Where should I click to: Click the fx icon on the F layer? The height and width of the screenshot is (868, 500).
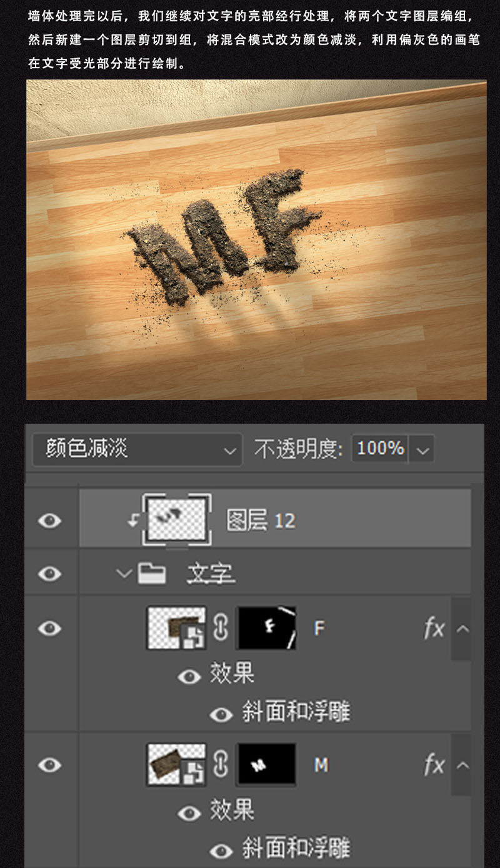(x=434, y=628)
